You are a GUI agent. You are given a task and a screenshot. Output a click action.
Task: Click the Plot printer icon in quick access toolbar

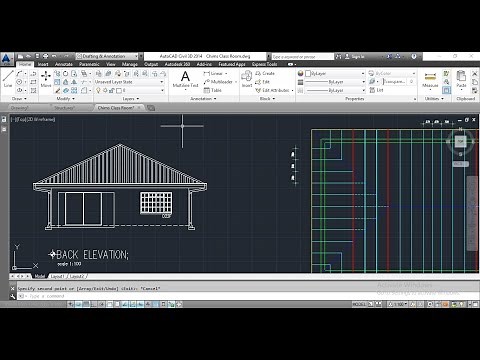45,56
